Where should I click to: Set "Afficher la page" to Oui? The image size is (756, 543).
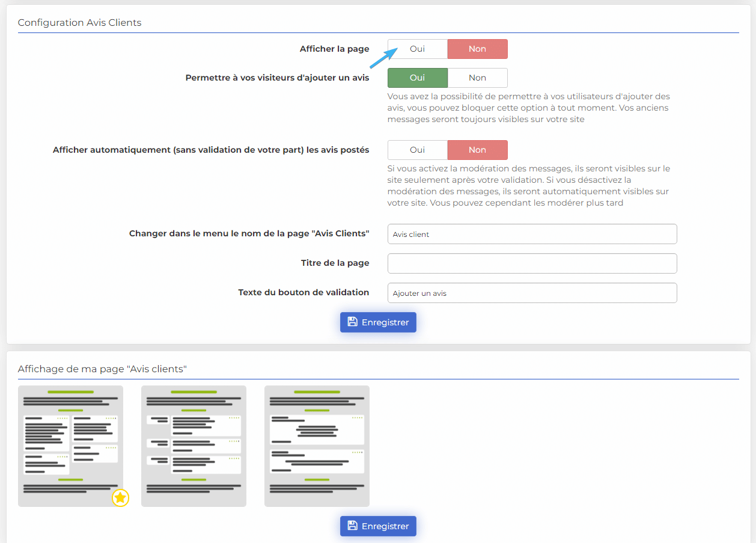(418, 49)
